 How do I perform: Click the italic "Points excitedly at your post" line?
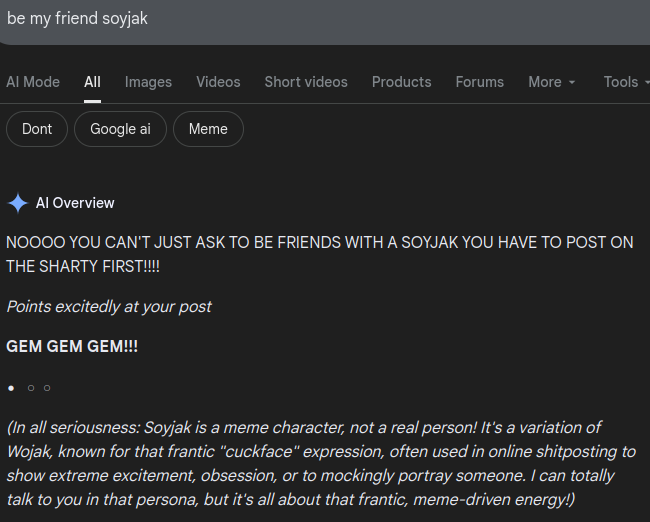click(x=109, y=306)
